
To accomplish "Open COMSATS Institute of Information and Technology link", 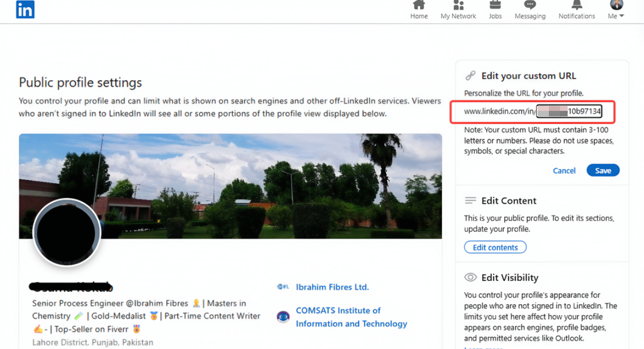I will coord(352,317).
